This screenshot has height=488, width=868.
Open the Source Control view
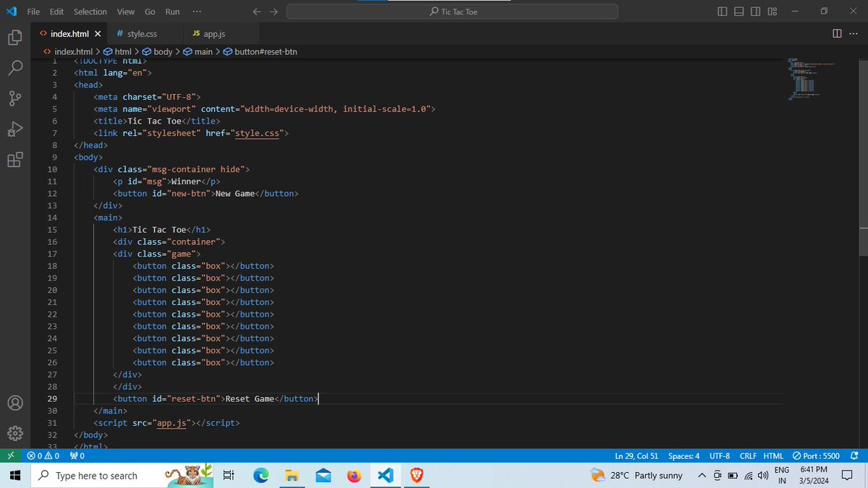point(15,99)
